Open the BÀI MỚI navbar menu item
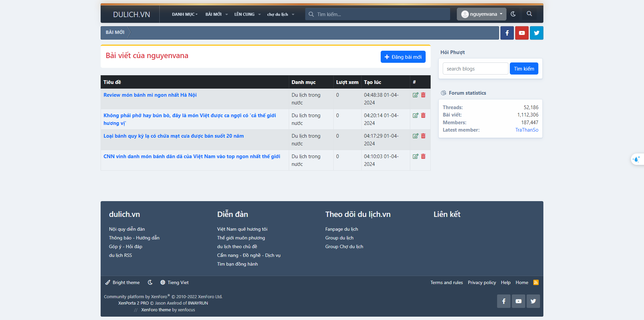 coord(213,14)
